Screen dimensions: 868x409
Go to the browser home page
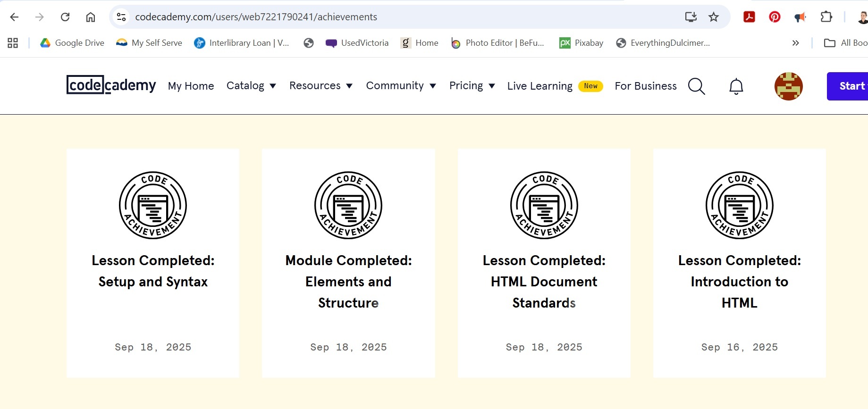tap(91, 17)
